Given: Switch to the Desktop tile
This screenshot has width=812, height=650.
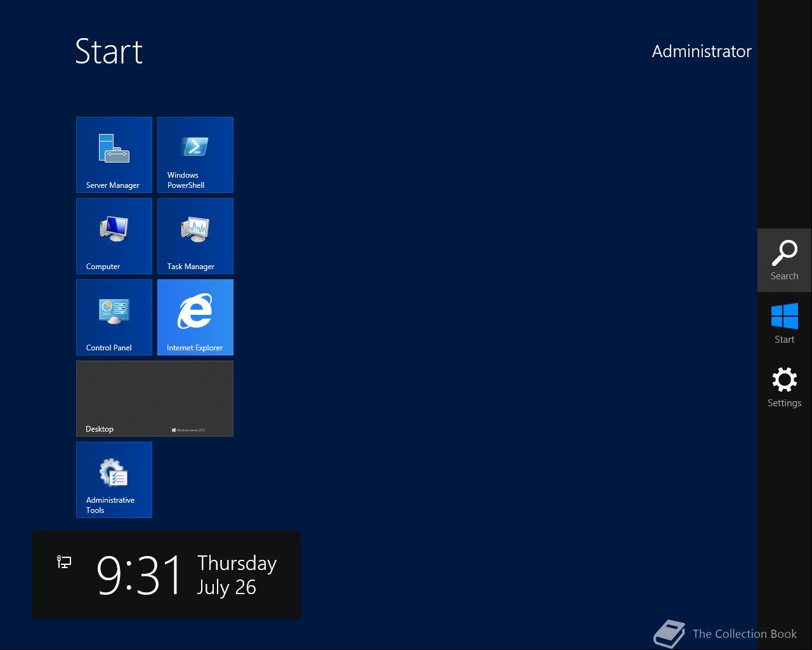Looking at the screenshot, I should click(x=155, y=399).
